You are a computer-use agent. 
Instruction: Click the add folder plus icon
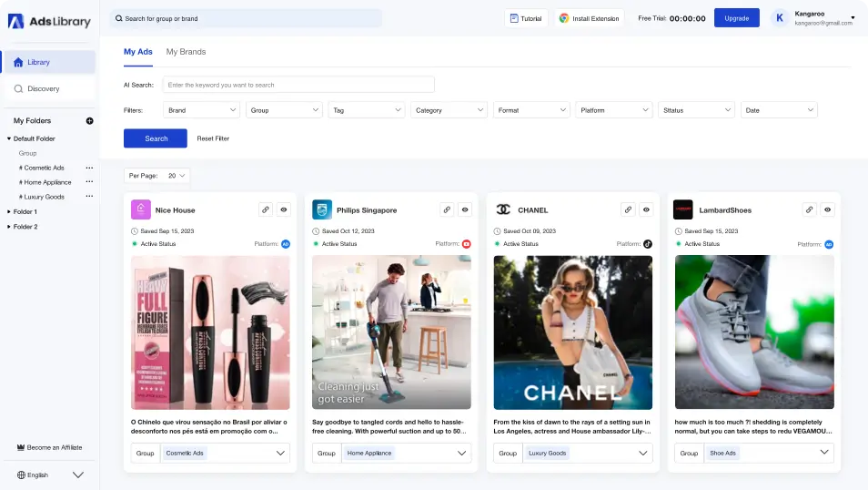(x=89, y=120)
